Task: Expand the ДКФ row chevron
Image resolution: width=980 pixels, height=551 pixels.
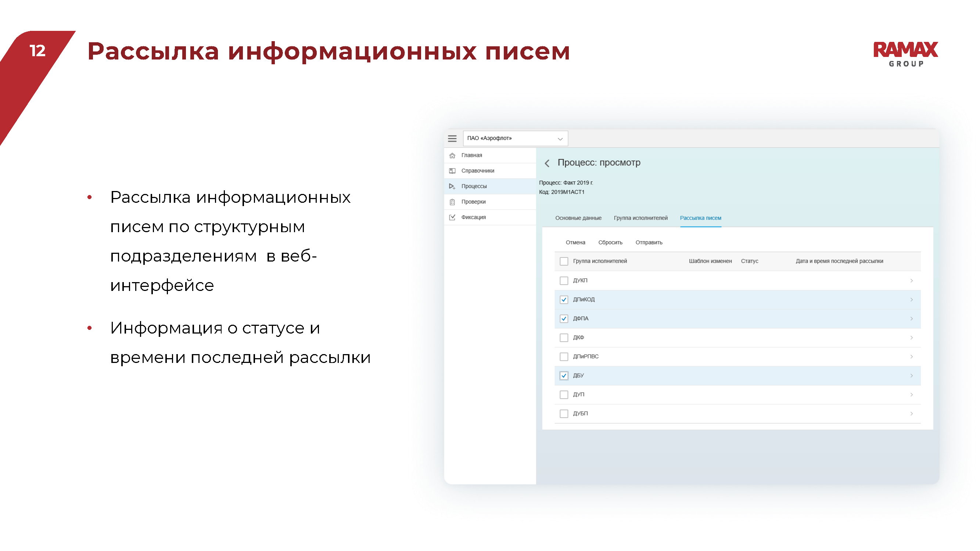Action: point(911,338)
